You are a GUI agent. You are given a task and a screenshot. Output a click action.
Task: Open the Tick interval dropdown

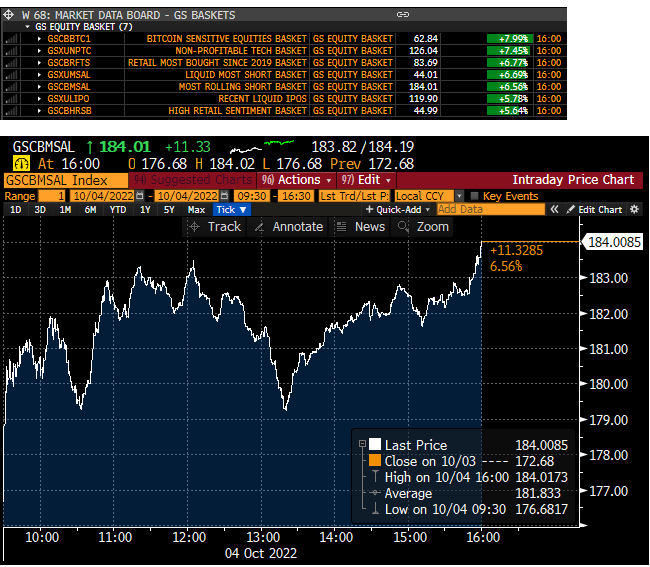[232, 210]
